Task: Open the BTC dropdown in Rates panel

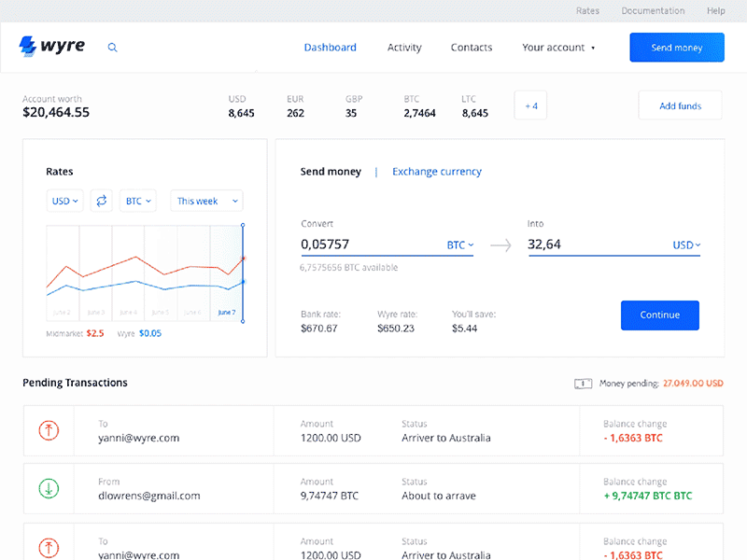Action: (138, 201)
